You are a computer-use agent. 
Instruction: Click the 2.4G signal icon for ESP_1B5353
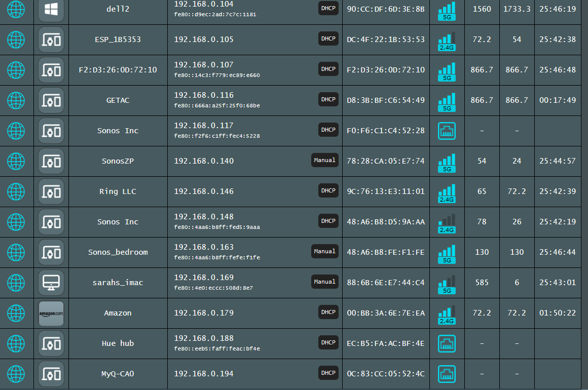(x=447, y=41)
